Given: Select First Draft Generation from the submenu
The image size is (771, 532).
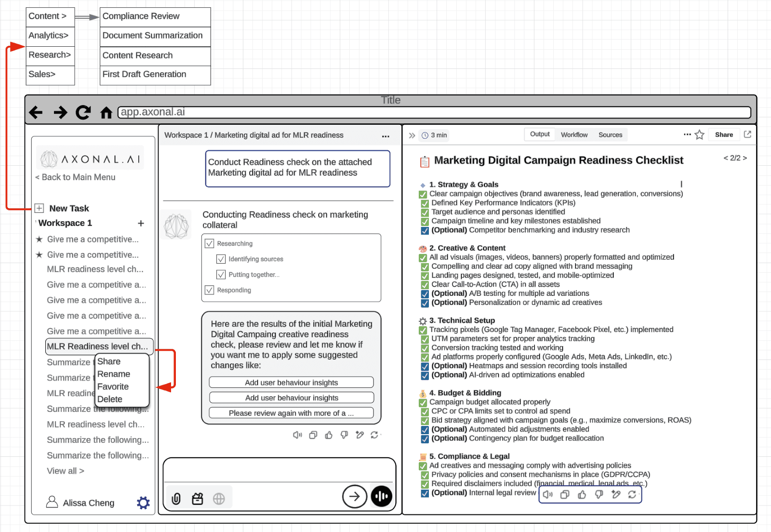Looking at the screenshot, I should tap(155, 75).
